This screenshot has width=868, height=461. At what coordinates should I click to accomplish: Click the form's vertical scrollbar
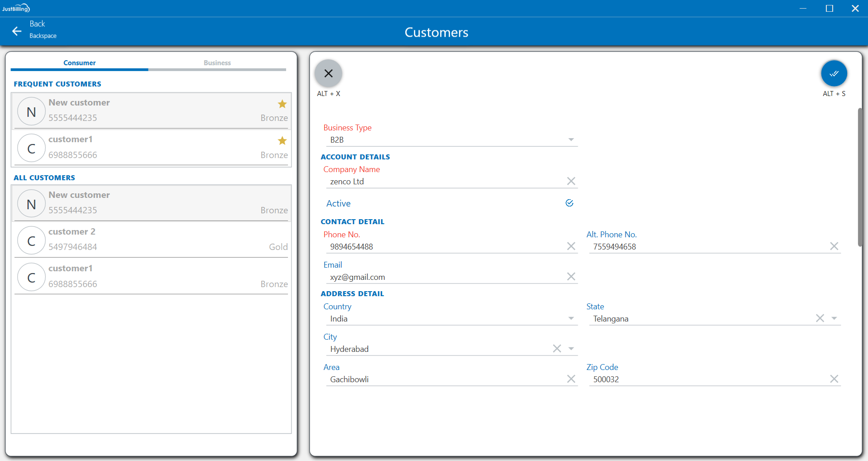click(x=859, y=177)
